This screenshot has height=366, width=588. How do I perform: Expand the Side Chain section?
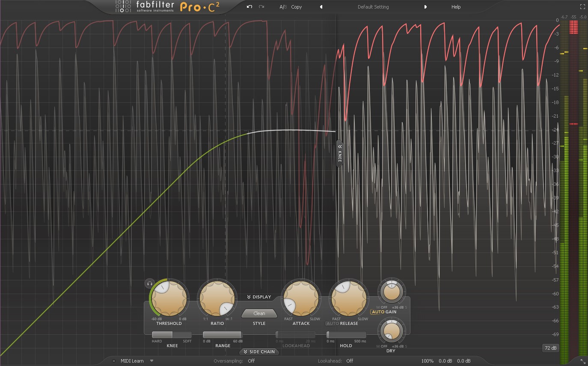[259, 351]
